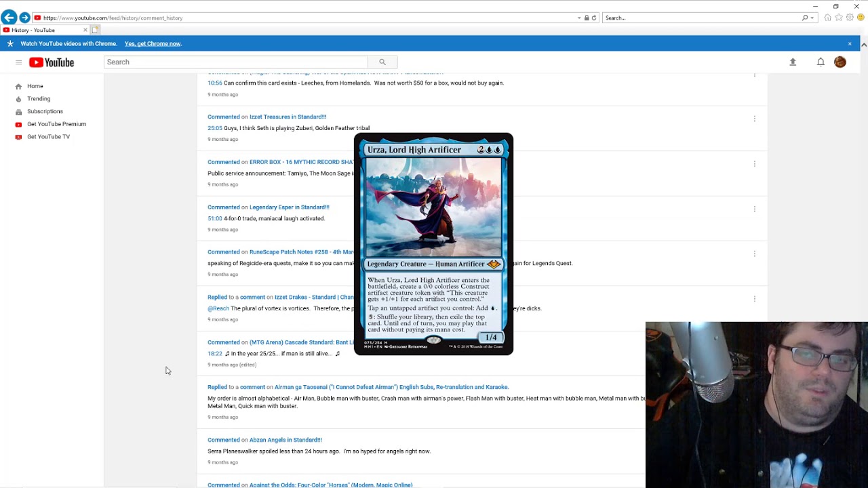Open 'Izzet Drakes - Standard' video link
The height and width of the screenshot is (488, 868).
[x=314, y=297]
